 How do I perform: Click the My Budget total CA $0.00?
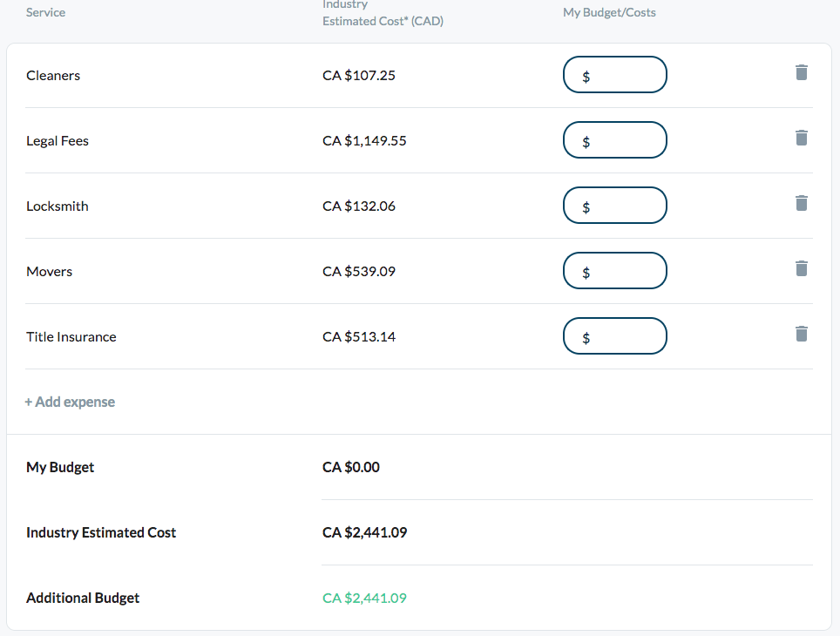click(351, 467)
